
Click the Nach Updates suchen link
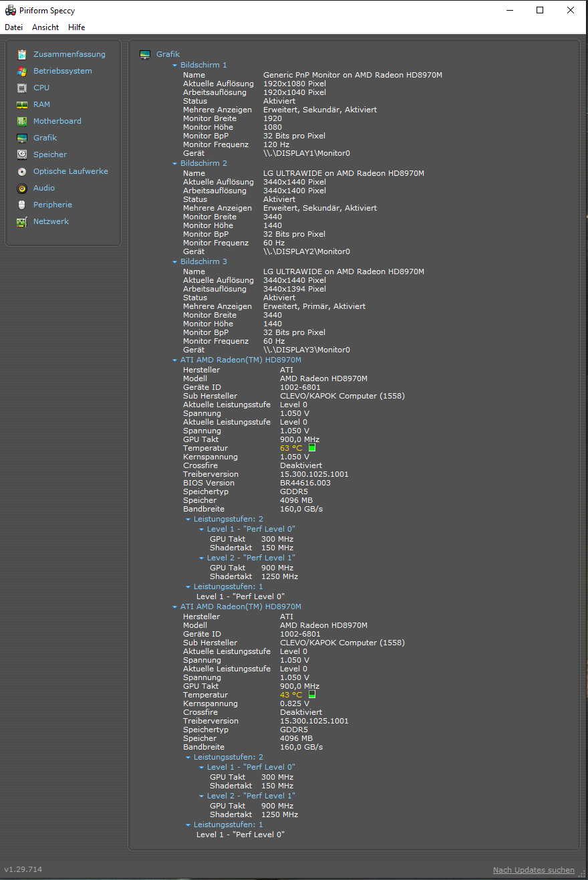[x=534, y=870]
